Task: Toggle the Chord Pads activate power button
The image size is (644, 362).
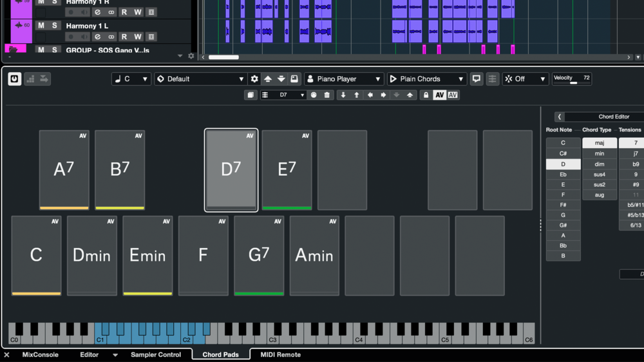Action: pos(14,79)
